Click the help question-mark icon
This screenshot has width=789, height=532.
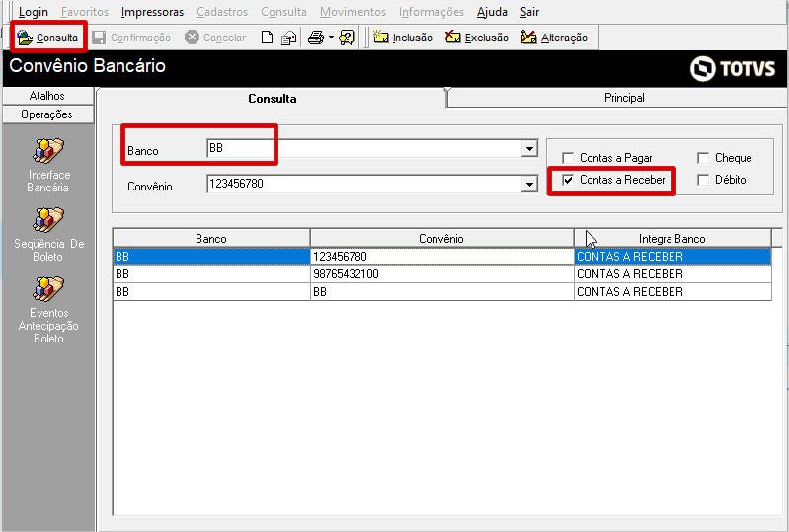click(347, 38)
